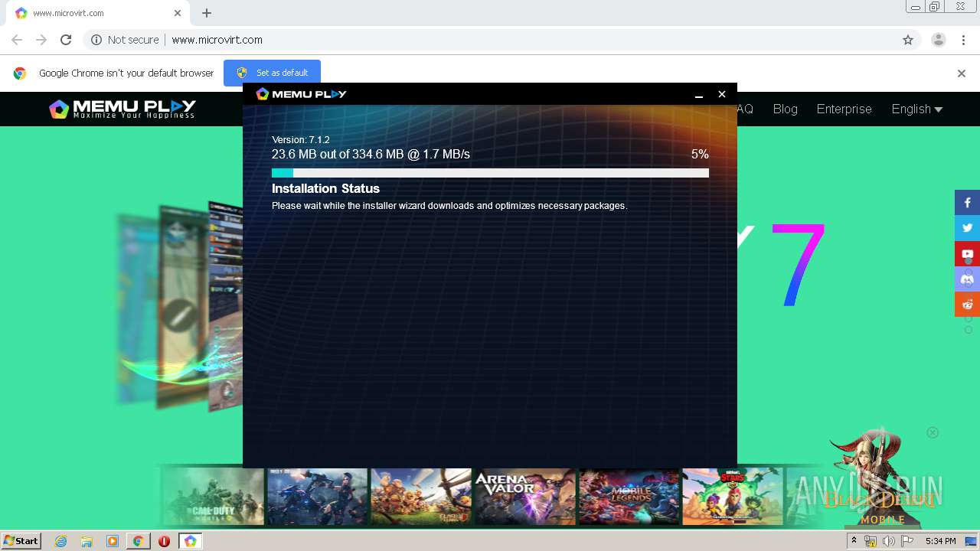This screenshot has width=980, height=551.
Task: Show hidden system tray icons
Action: tap(854, 541)
